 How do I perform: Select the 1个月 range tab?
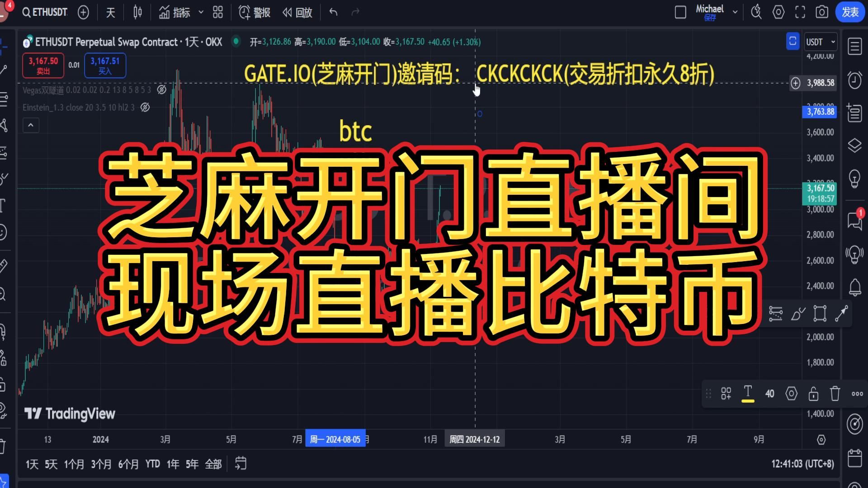pyautogui.click(x=74, y=464)
